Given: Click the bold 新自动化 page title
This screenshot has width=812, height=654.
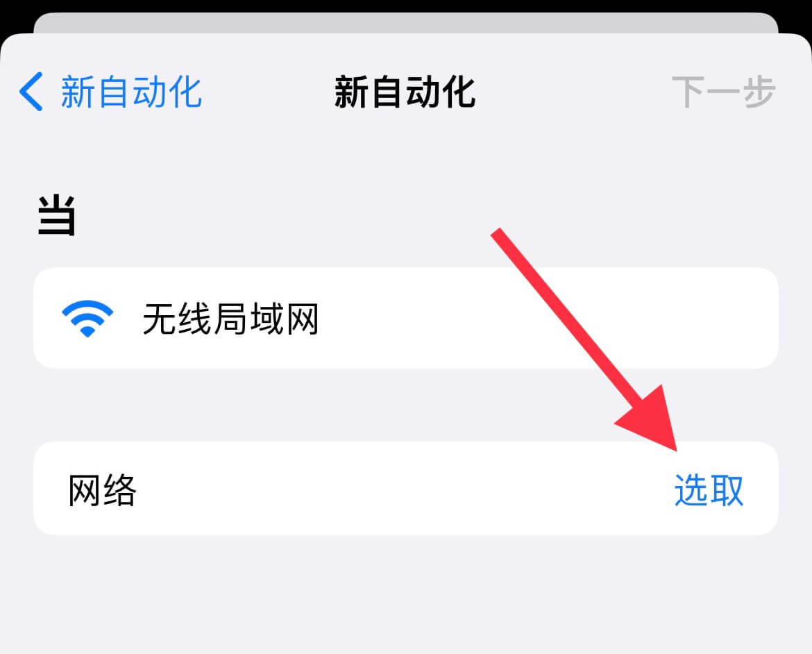Looking at the screenshot, I should (405, 92).
